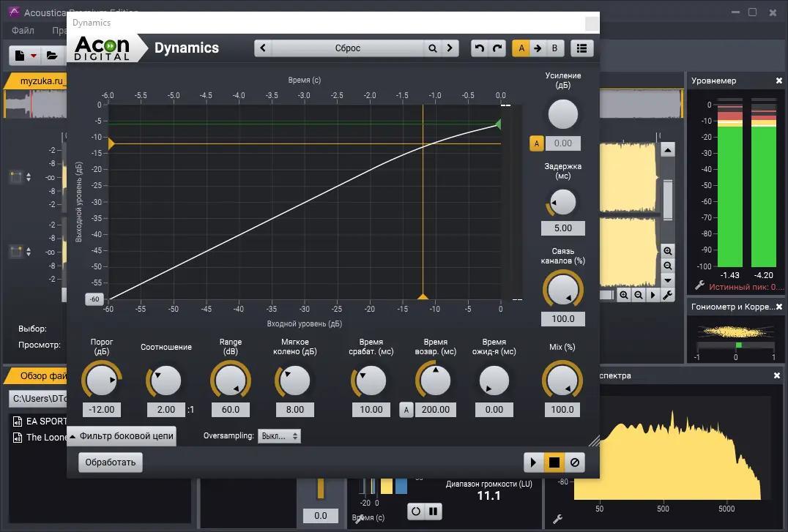Go to next preset arrow

click(x=450, y=48)
